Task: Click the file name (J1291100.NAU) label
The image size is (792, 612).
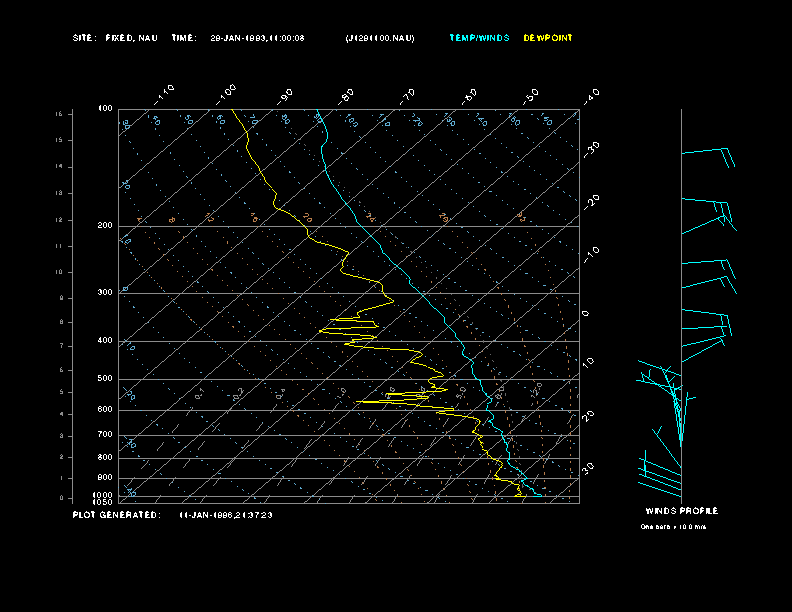Action: 379,38
